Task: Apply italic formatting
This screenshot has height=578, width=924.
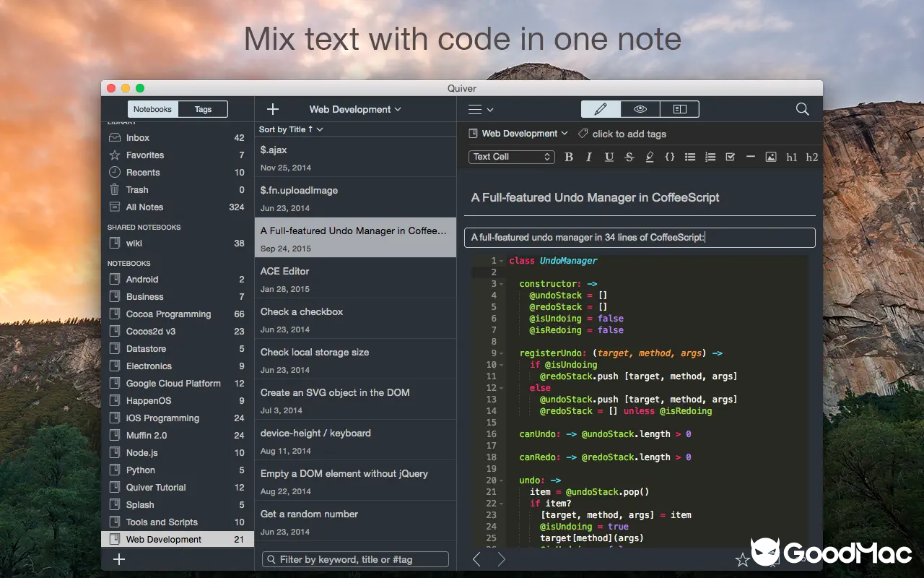Action: pyautogui.click(x=589, y=157)
